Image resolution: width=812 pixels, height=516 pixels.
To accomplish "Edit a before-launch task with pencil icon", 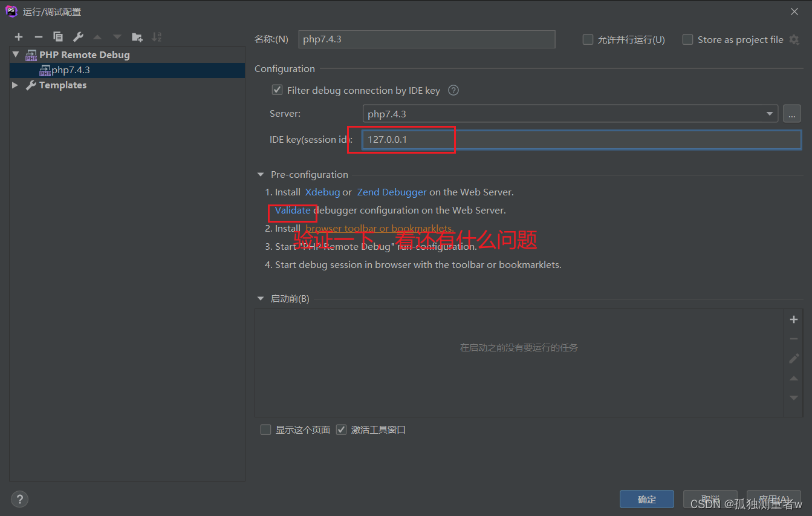I will click(x=793, y=358).
